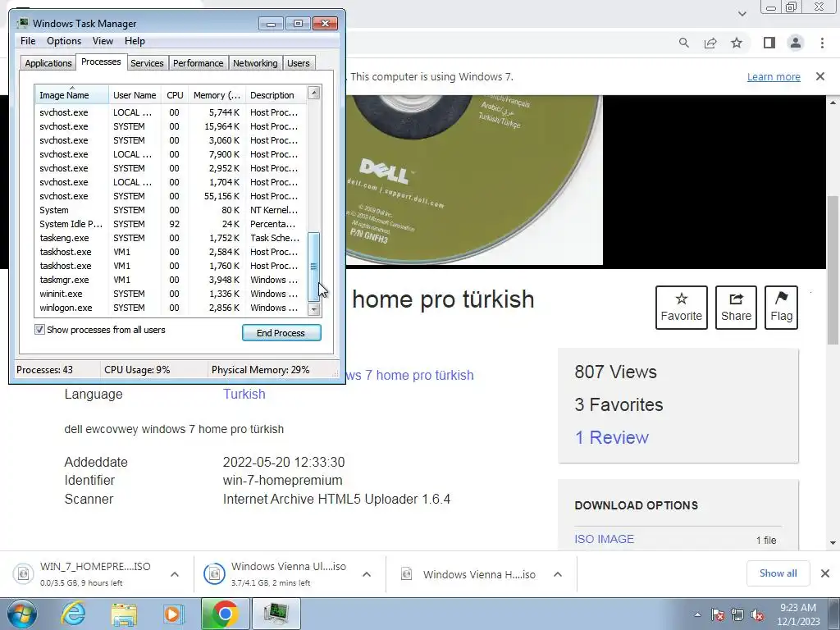Sort processes by Image Name column
This screenshot has height=630, width=840.
tap(72, 95)
